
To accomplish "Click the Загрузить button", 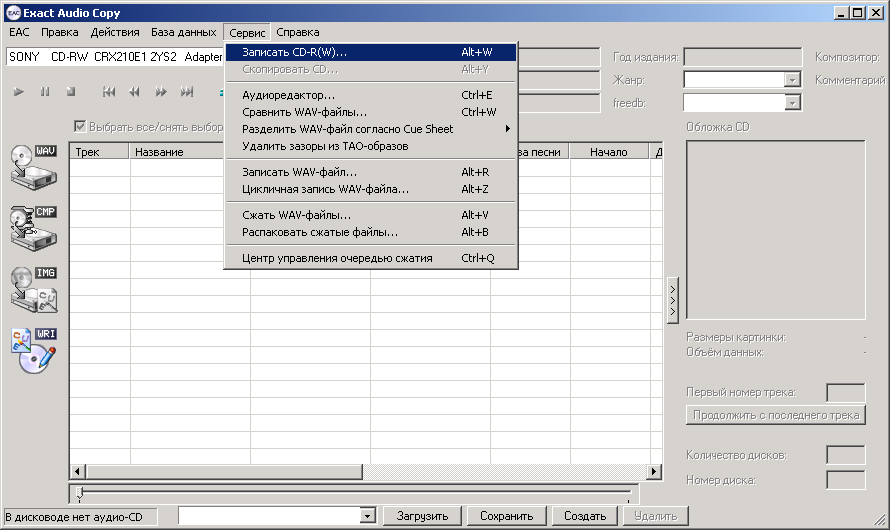I will (422, 516).
